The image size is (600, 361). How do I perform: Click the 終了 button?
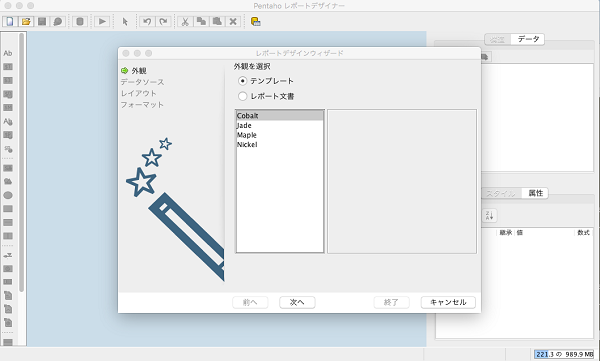(x=391, y=302)
